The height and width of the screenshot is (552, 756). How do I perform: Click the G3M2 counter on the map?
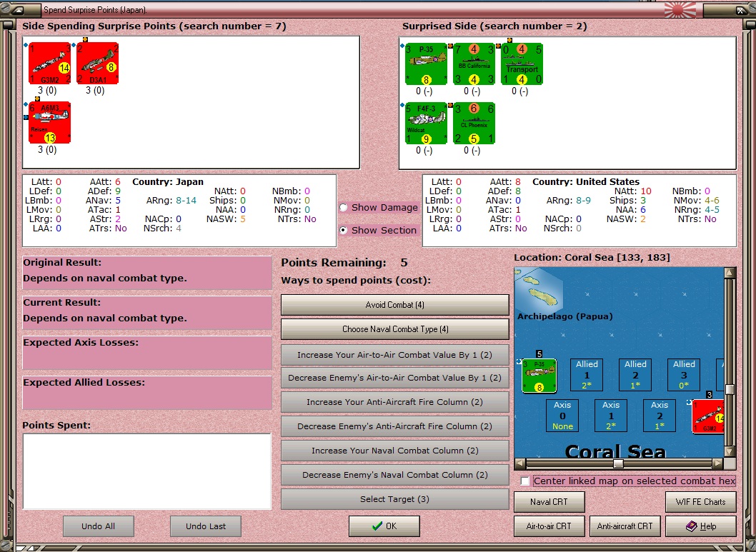[708, 416]
